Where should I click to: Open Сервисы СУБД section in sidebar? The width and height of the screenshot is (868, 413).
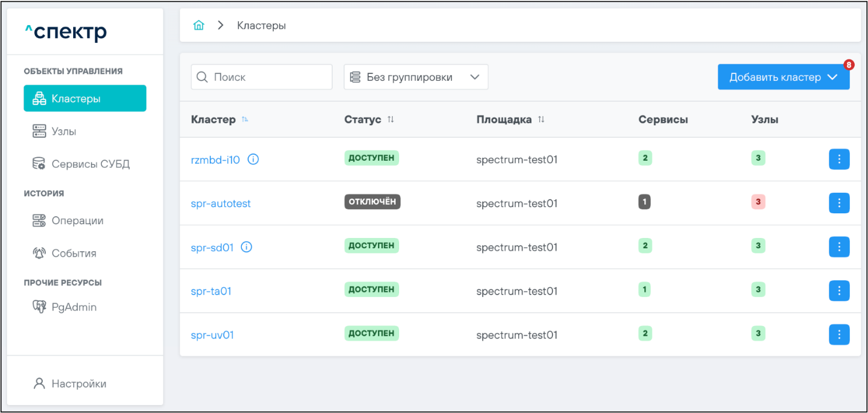90,164
